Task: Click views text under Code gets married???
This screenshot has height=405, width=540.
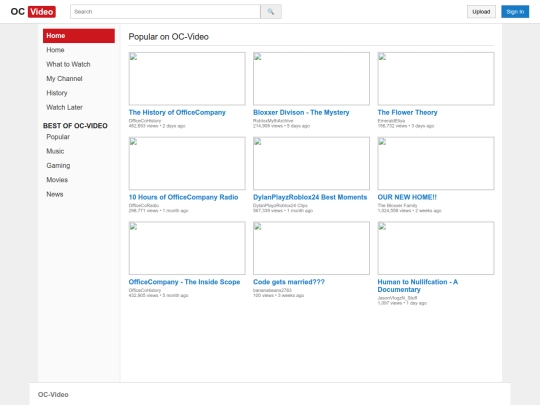Action: pos(278,295)
